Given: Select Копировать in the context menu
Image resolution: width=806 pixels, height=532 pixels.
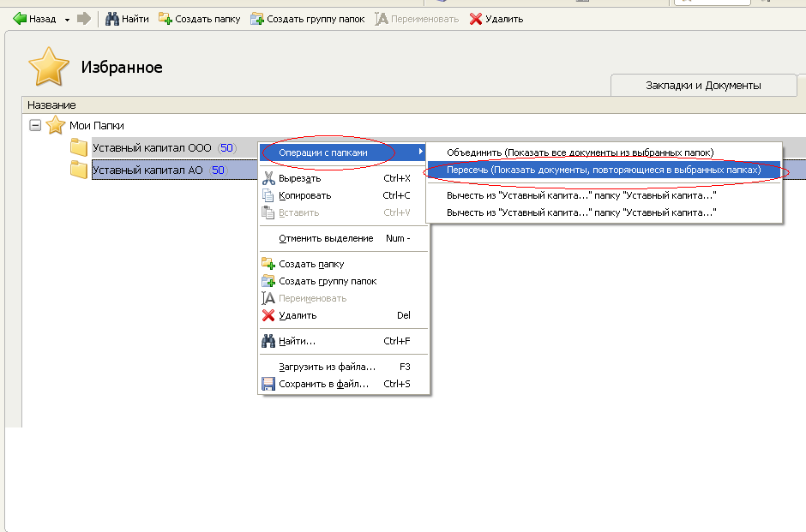Looking at the screenshot, I should point(343,195).
